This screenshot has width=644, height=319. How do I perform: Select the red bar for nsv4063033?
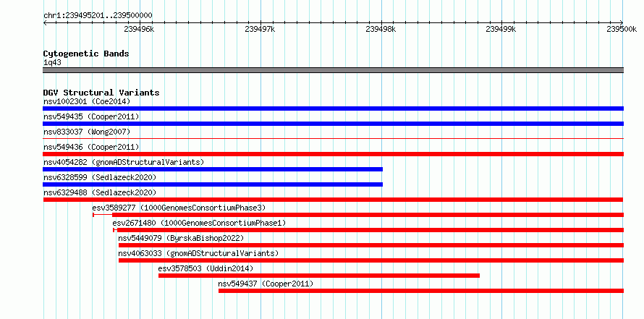(x=371, y=260)
